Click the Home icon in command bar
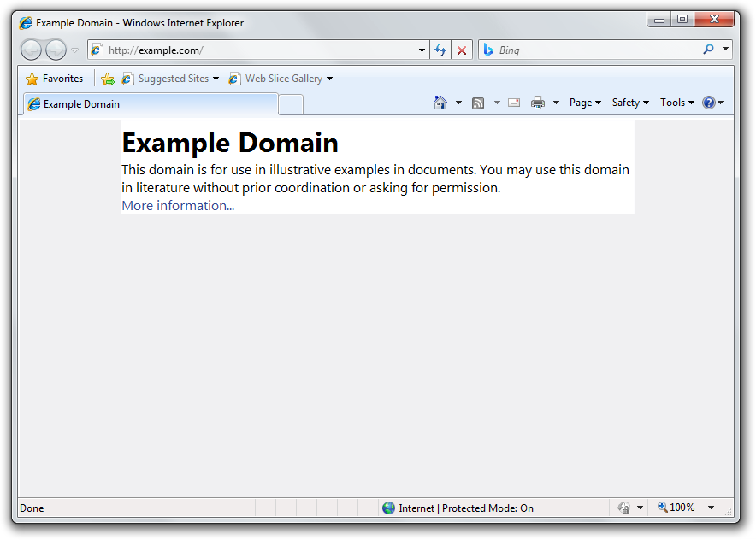 click(x=440, y=103)
